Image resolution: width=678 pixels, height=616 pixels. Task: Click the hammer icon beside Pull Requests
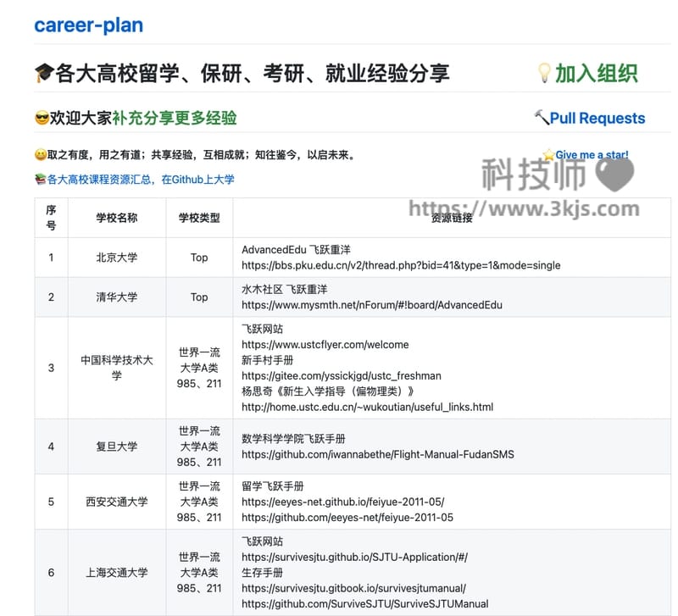click(542, 117)
